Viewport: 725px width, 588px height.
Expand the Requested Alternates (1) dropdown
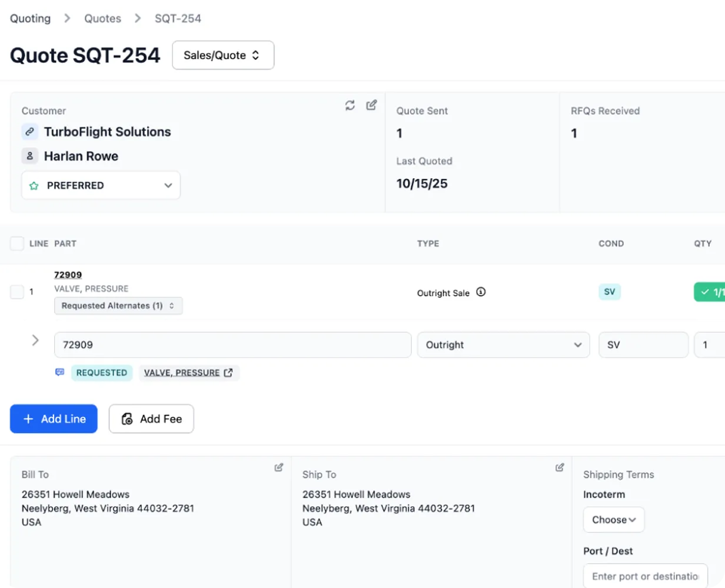click(118, 306)
